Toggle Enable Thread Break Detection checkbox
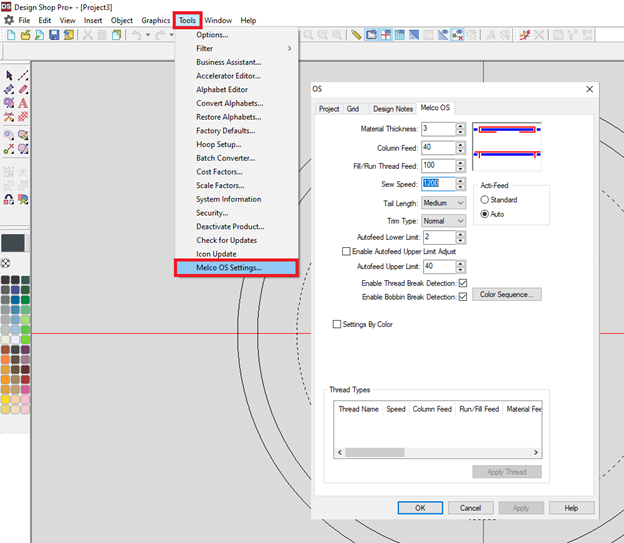Viewport: 624px width, 543px height. click(463, 284)
